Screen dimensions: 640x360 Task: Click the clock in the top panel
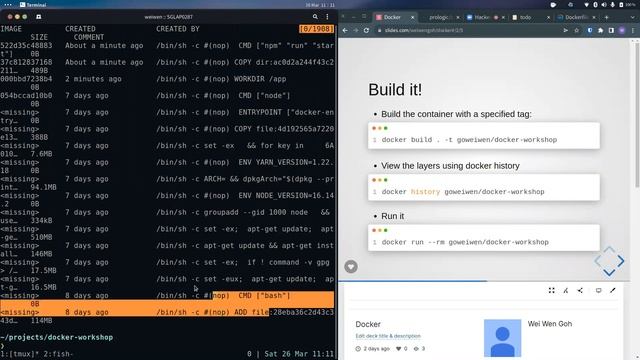[x=320, y=5]
